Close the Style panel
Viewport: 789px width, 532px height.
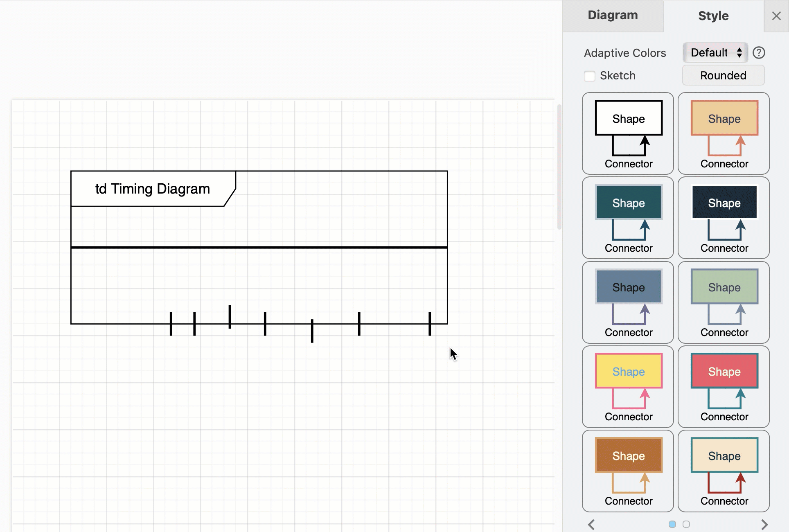(x=776, y=16)
